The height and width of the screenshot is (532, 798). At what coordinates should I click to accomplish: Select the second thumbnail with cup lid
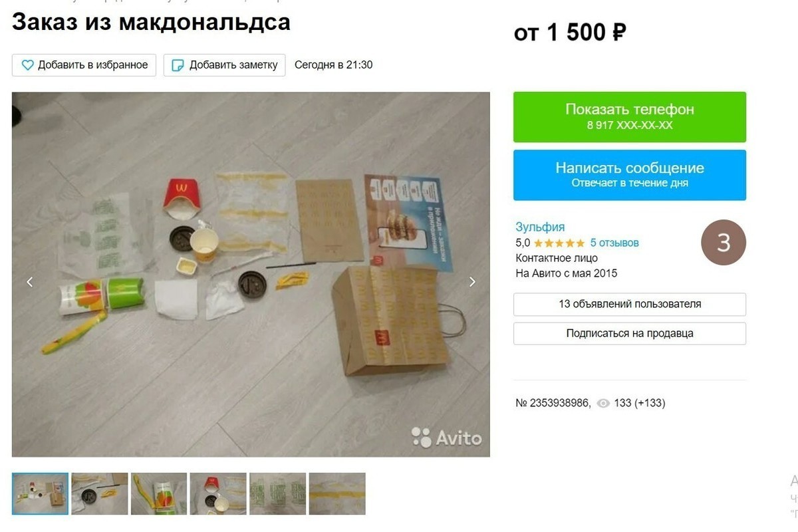(x=100, y=493)
